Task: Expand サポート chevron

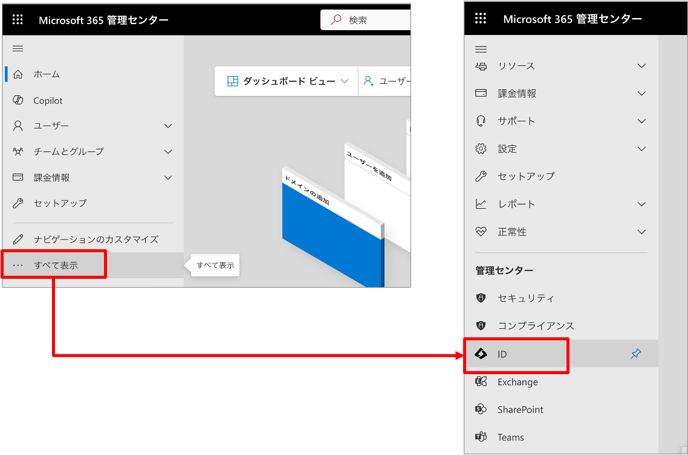Action: (641, 121)
